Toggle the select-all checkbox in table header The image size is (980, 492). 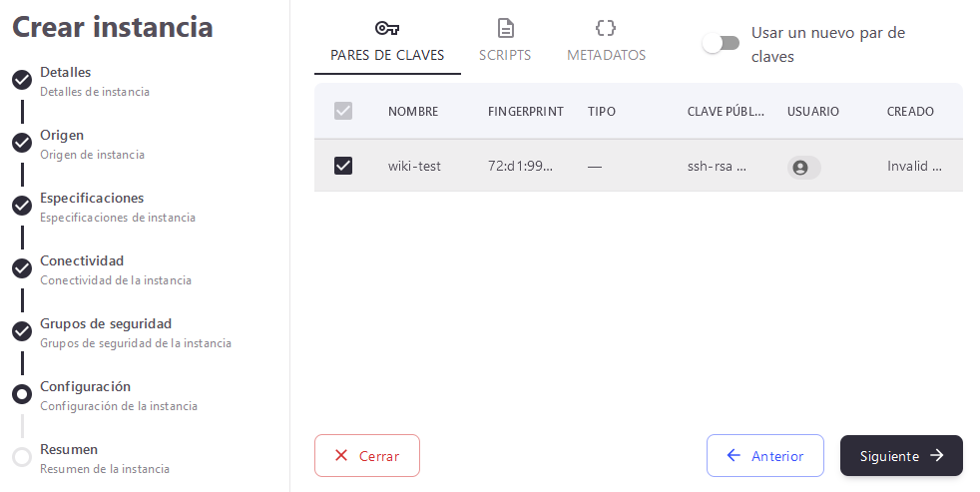click(343, 111)
